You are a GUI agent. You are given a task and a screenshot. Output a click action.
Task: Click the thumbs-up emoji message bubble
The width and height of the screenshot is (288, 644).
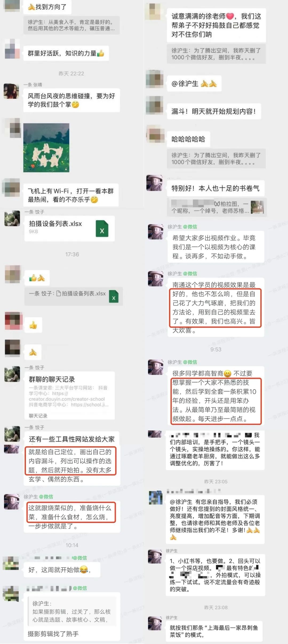point(33,325)
